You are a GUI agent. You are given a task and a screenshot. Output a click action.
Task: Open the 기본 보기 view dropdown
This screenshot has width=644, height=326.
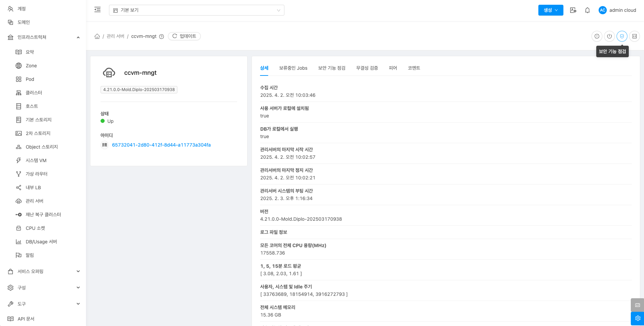(196, 10)
